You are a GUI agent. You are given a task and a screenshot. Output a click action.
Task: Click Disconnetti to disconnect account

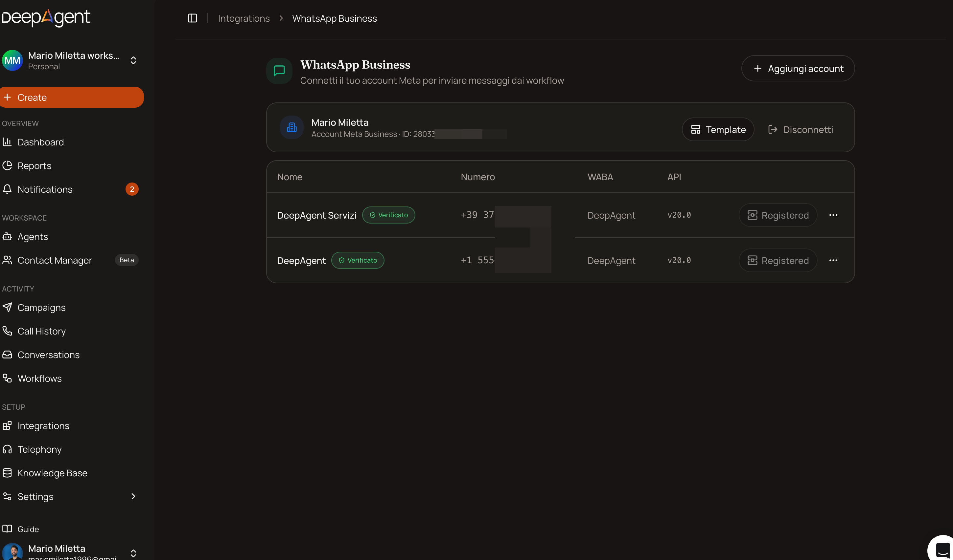click(x=801, y=130)
